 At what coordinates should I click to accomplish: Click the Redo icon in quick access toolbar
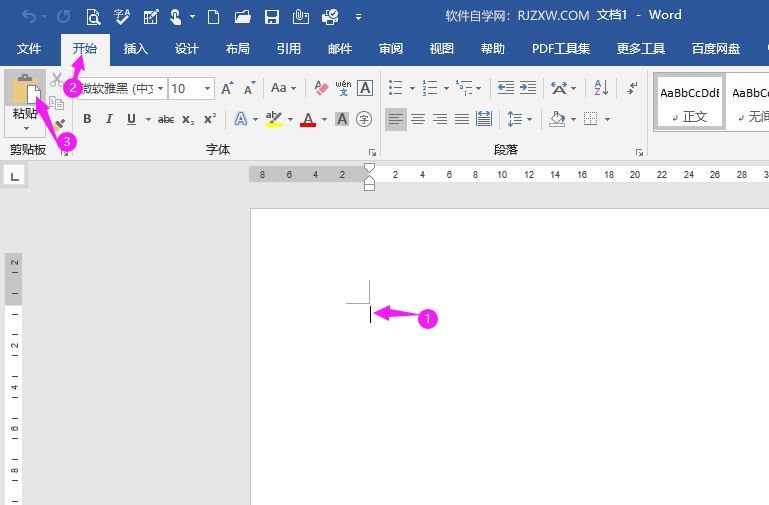pos(63,17)
